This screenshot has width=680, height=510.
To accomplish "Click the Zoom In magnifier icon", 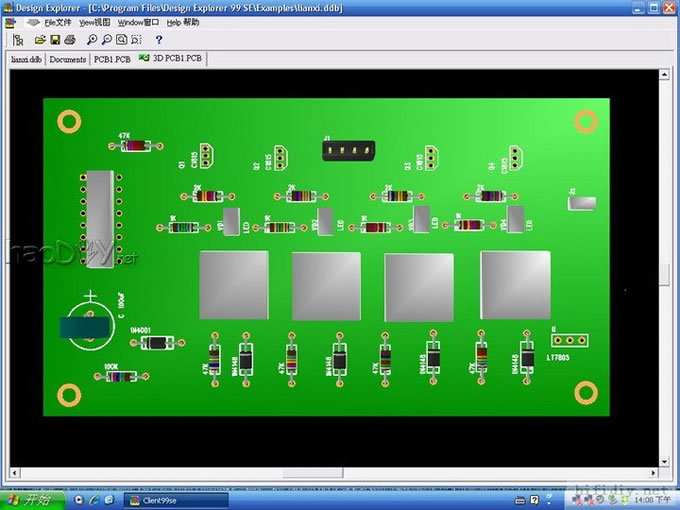I will tap(92, 40).
